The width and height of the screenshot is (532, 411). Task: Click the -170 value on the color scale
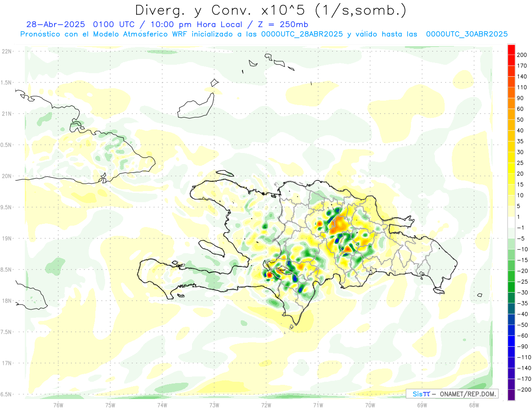(524, 379)
